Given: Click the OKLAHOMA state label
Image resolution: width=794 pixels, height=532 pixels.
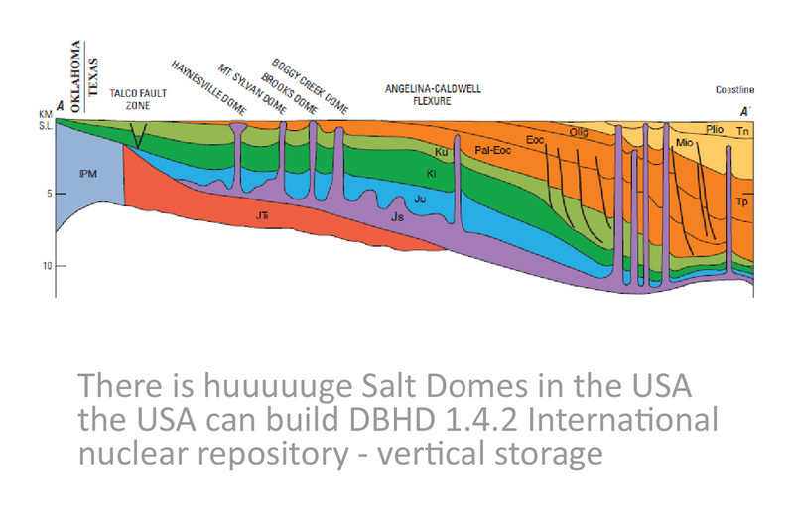Looking at the screenshot, I should pyautogui.click(x=70, y=69).
